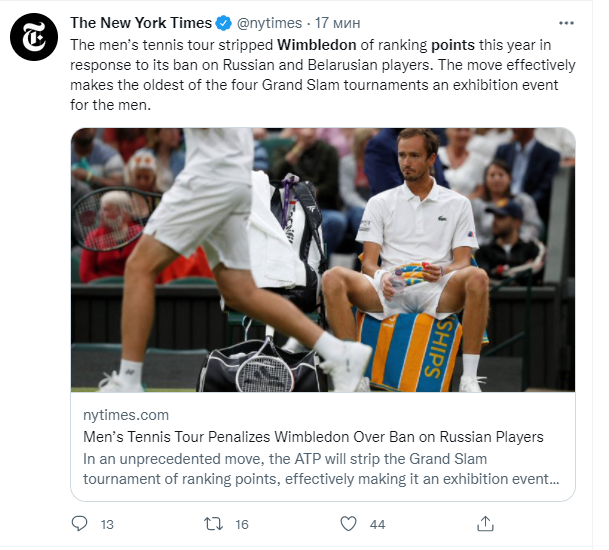
Task: Click the reply count 13
Action: coord(108,523)
